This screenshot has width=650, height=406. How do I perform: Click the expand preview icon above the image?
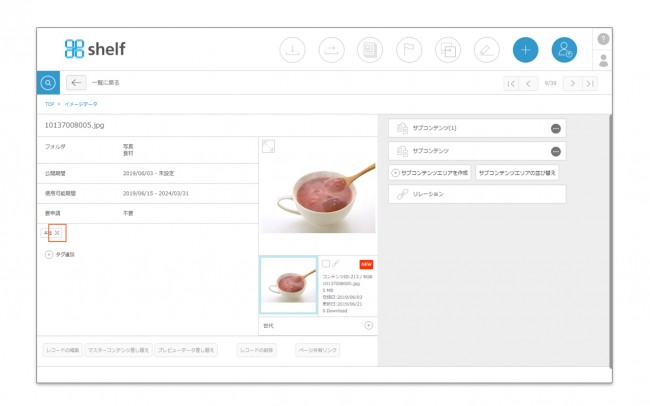268,146
